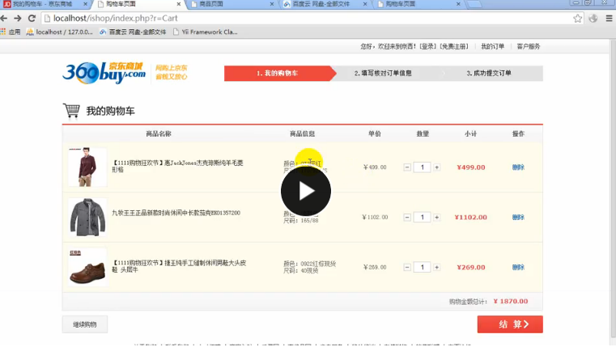Open the Apps 应用 bookmarks shortcut
This screenshot has height=364, width=616.
tap(11, 32)
